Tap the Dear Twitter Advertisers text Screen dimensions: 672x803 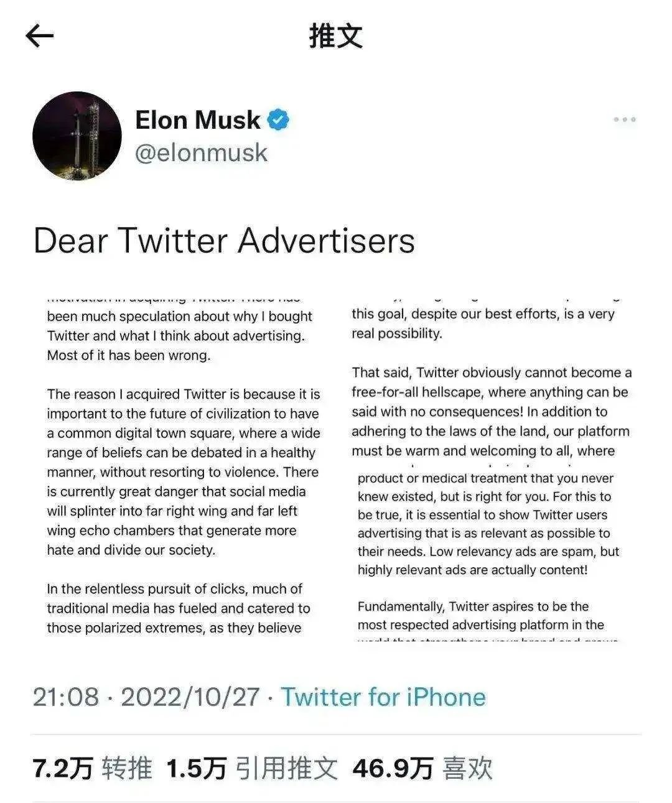(x=224, y=241)
